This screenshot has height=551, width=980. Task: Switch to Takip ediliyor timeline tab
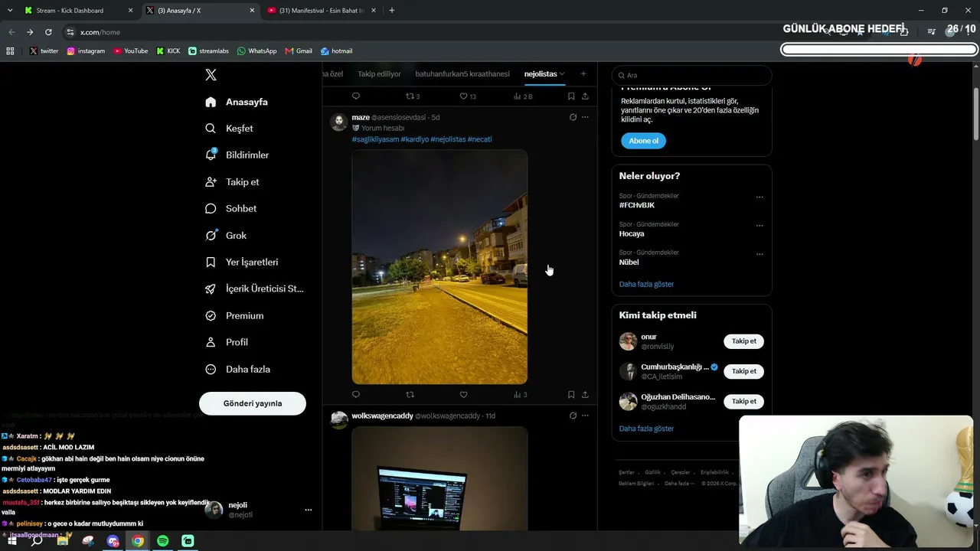[x=379, y=74]
